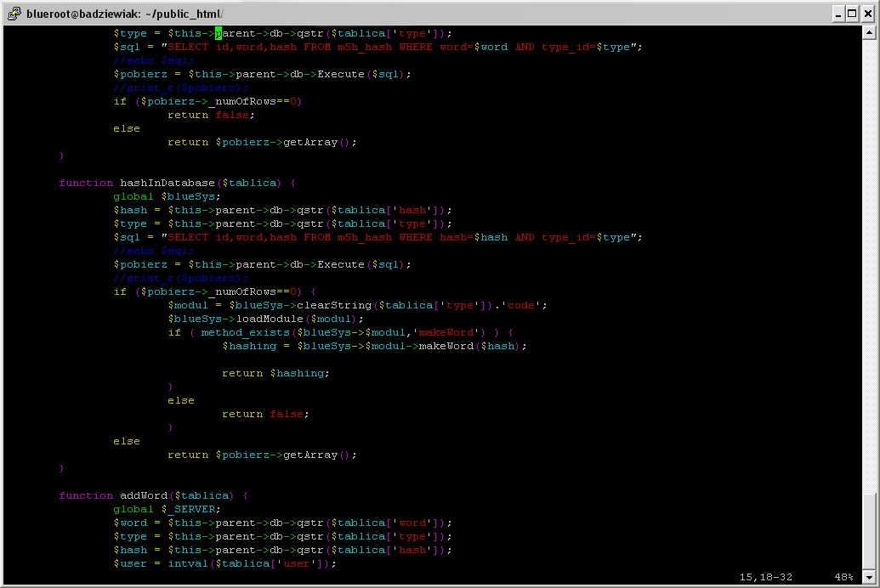Image resolution: width=880 pixels, height=588 pixels.
Task: Click the method_exists function call
Action: coord(245,332)
